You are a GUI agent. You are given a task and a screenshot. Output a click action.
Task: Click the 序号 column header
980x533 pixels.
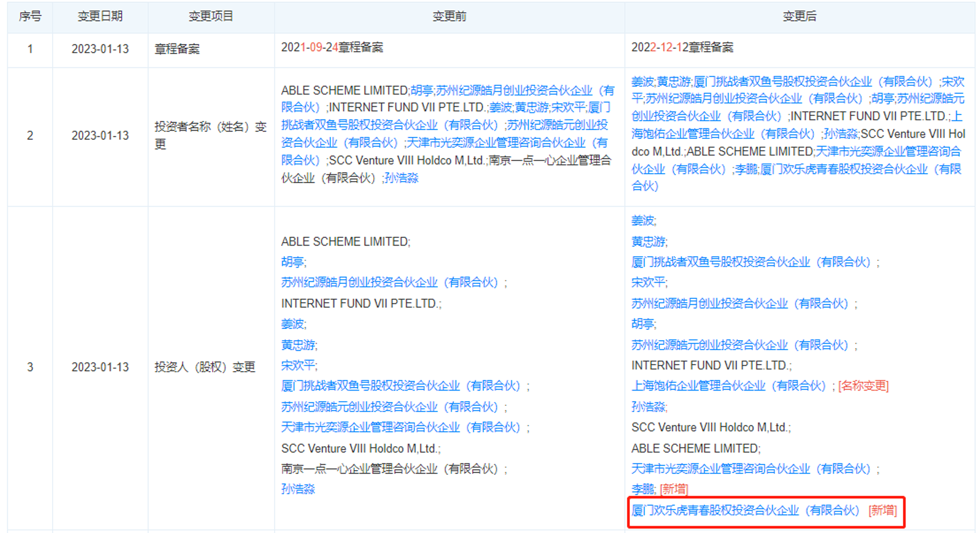(30, 16)
